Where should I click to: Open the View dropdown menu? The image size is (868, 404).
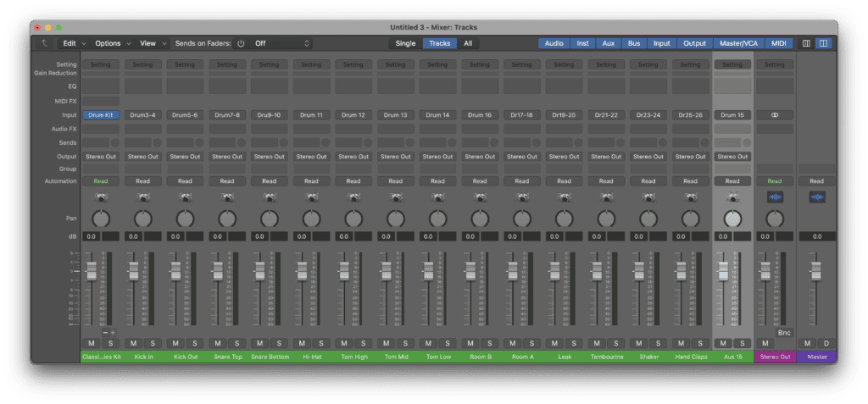(x=153, y=43)
